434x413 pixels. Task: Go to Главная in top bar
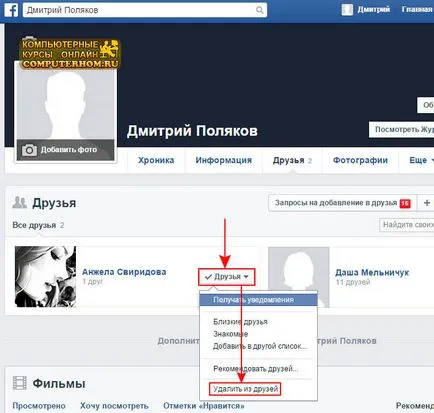pyautogui.click(x=417, y=10)
